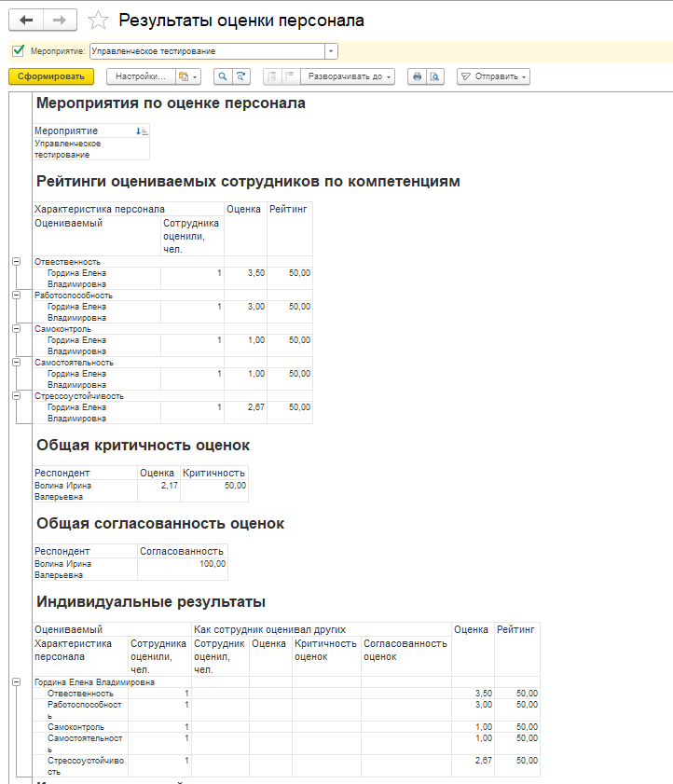Image resolution: width=673 pixels, height=784 pixels.
Task: Select the 100,00 Согласованность value cell
Action: click(x=182, y=569)
